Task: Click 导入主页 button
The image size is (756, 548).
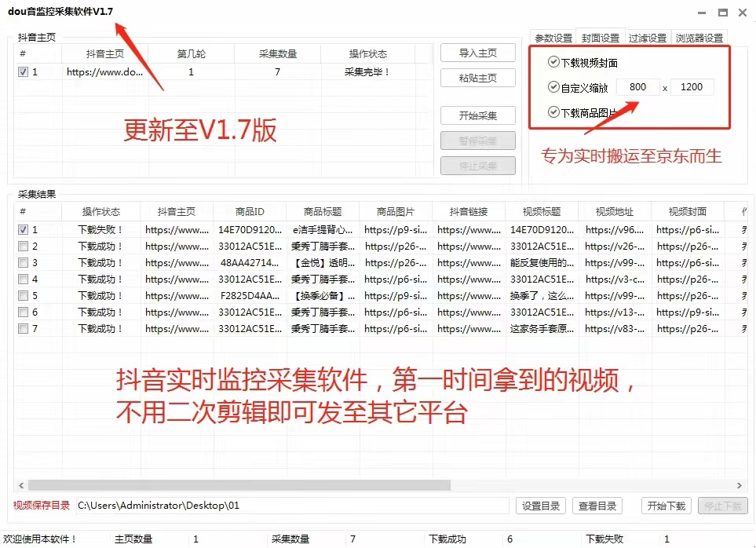Action: pos(478,53)
